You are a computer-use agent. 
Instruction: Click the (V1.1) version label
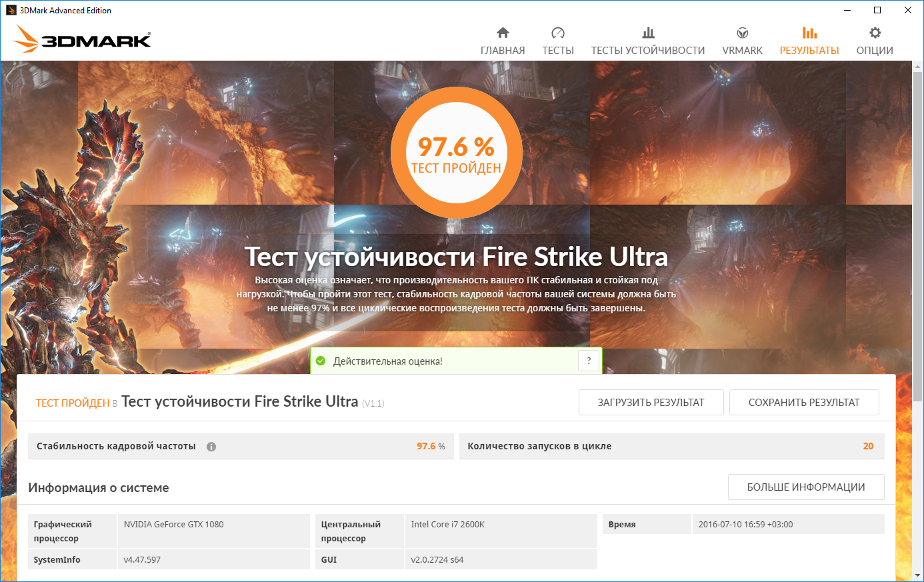[x=373, y=403]
